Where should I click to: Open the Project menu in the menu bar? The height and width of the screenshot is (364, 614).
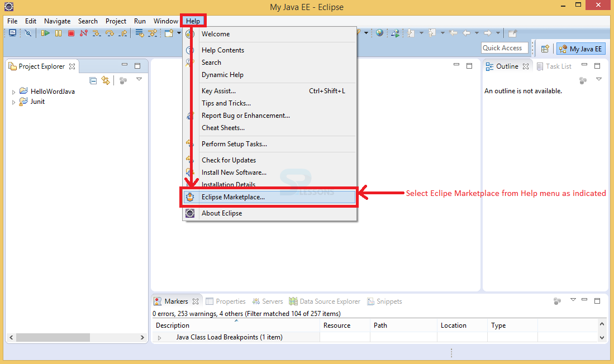coord(116,21)
